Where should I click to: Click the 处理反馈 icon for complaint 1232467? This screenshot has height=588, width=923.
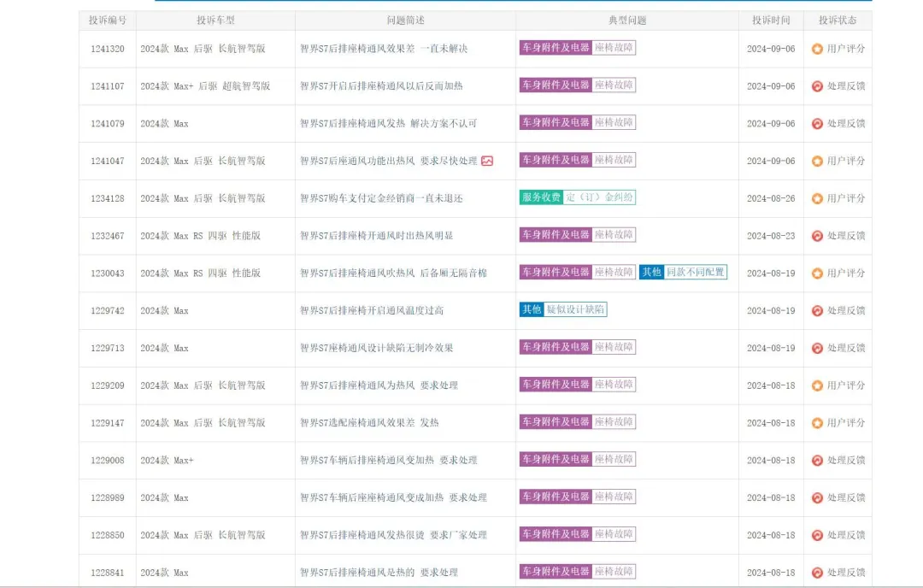tap(817, 236)
